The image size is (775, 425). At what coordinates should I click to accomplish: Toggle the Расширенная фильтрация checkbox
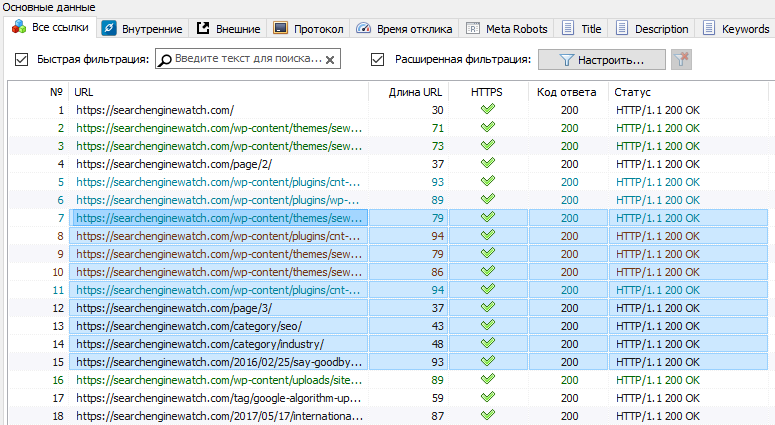pyautogui.click(x=378, y=59)
